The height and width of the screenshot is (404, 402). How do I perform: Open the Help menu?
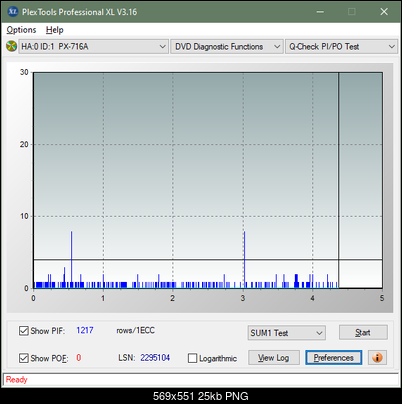point(55,30)
